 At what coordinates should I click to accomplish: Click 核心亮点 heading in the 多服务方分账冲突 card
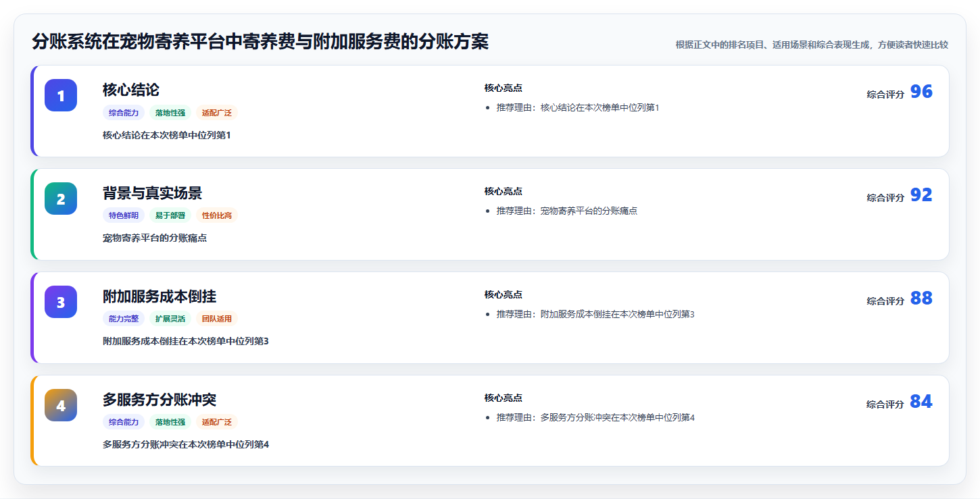pos(504,398)
